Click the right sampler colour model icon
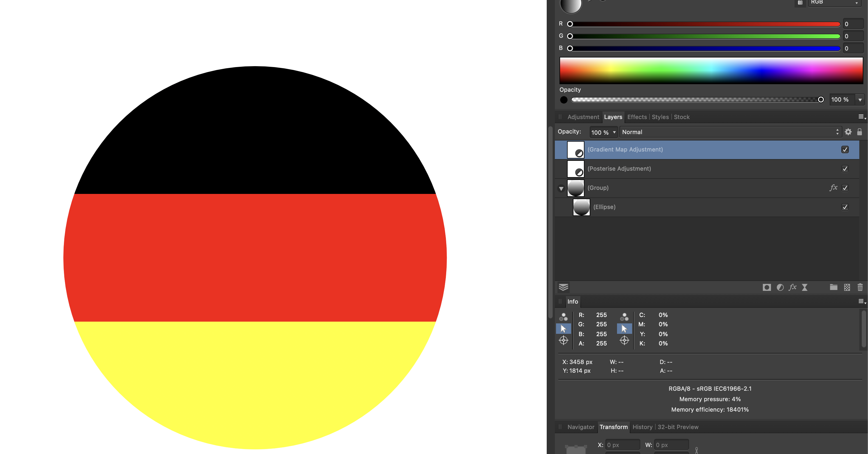Image resolution: width=868 pixels, height=454 pixels. click(624, 317)
